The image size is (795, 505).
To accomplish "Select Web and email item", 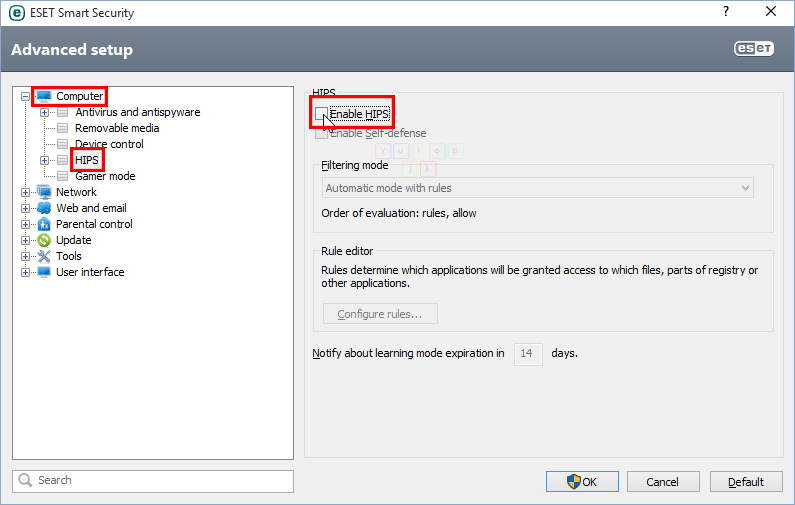I will (x=91, y=208).
